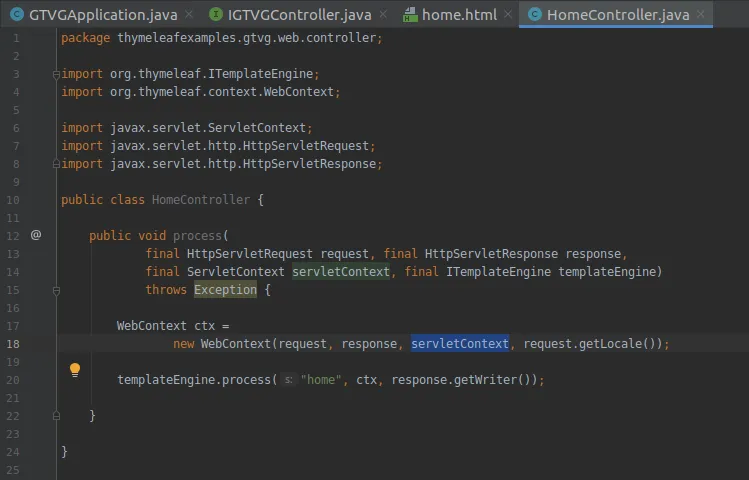Open the home.html tab

click(x=459, y=15)
